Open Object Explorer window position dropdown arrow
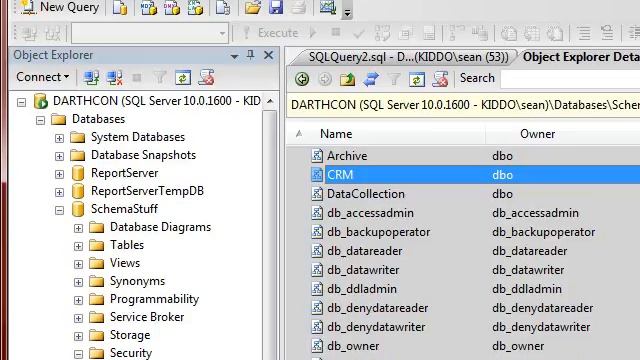The height and width of the screenshot is (360, 640). (234, 56)
